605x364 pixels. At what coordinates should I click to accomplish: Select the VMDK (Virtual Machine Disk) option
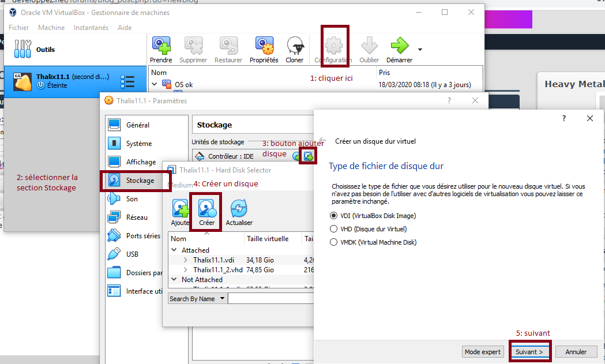[373, 242]
